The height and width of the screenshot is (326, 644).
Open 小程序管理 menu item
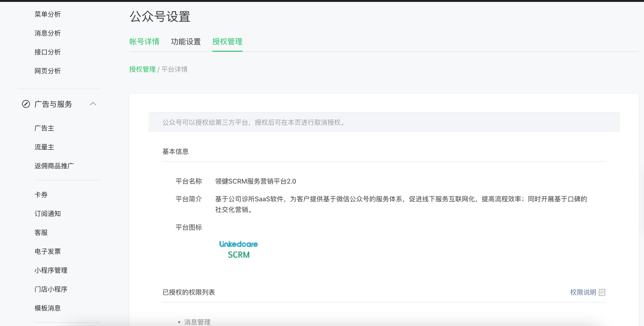[51, 270]
